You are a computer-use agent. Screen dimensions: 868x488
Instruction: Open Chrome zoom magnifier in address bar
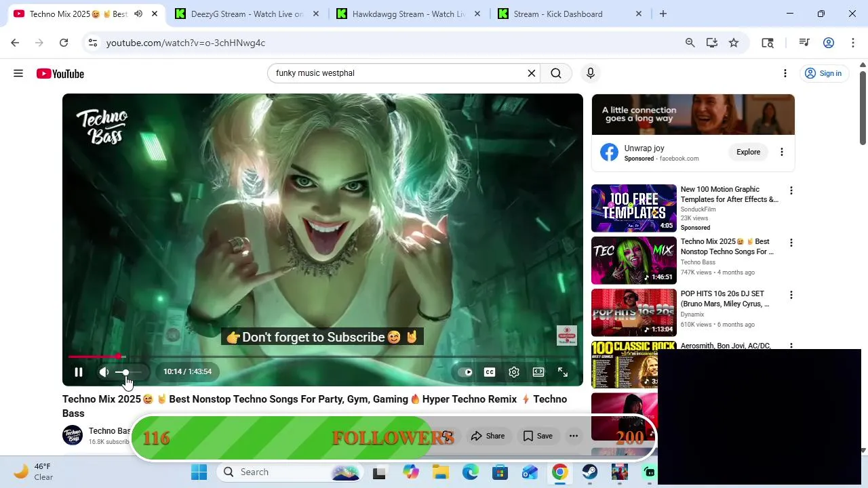tap(690, 43)
